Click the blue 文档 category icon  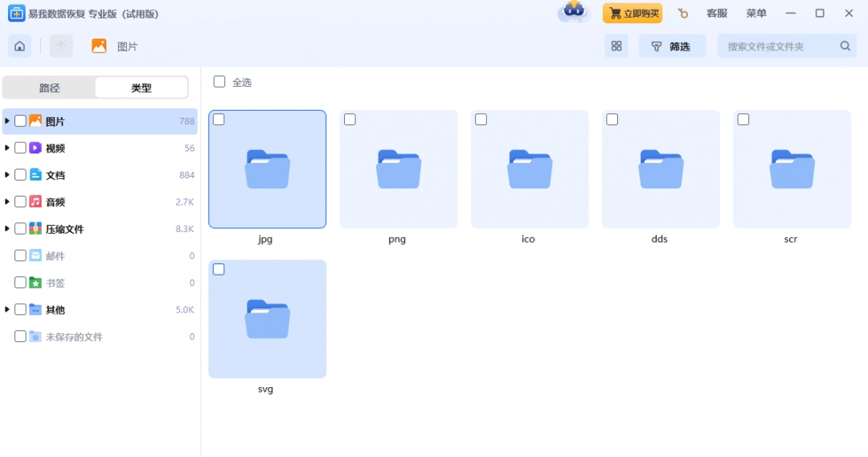35,175
